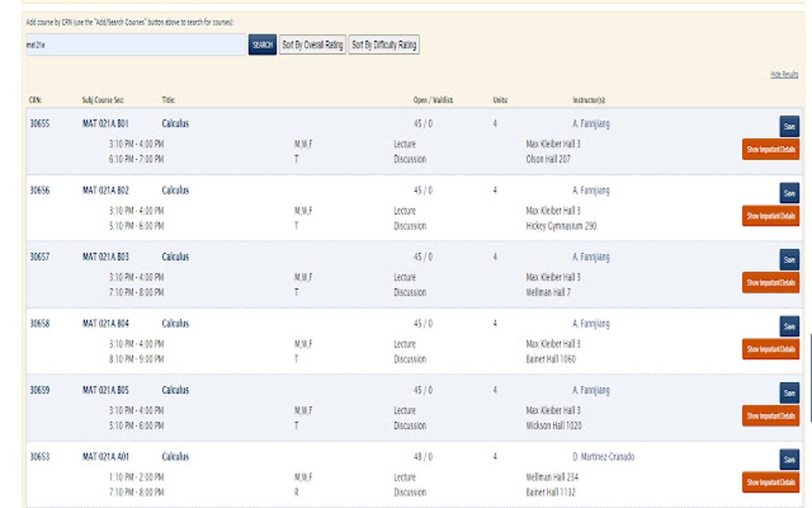
Task: Click the blue SEARCH button
Action: [x=263, y=45]
